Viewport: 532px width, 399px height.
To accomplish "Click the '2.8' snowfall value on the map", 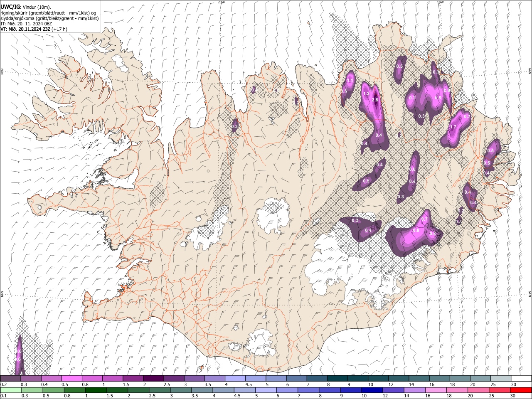I will tap(374, 100).
